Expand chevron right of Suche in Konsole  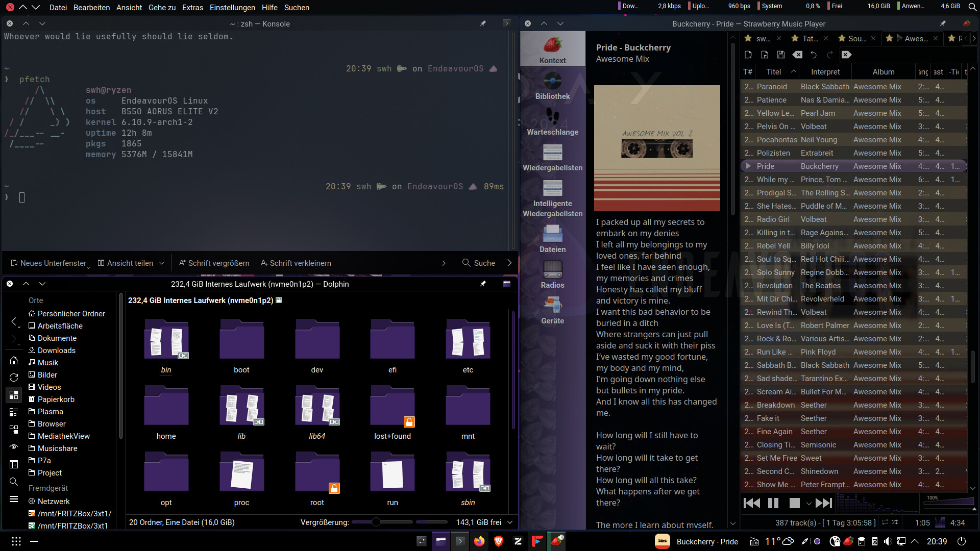click(509, 263)
